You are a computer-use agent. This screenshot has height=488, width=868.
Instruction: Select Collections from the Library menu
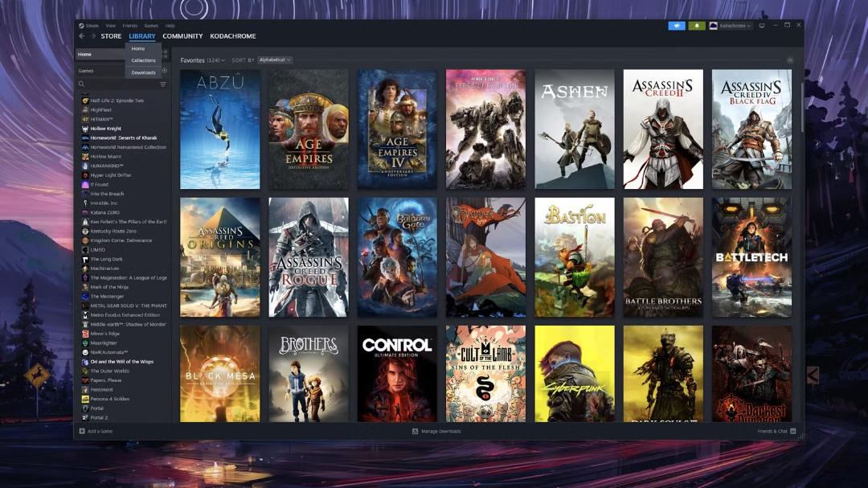tap(143, 59)
